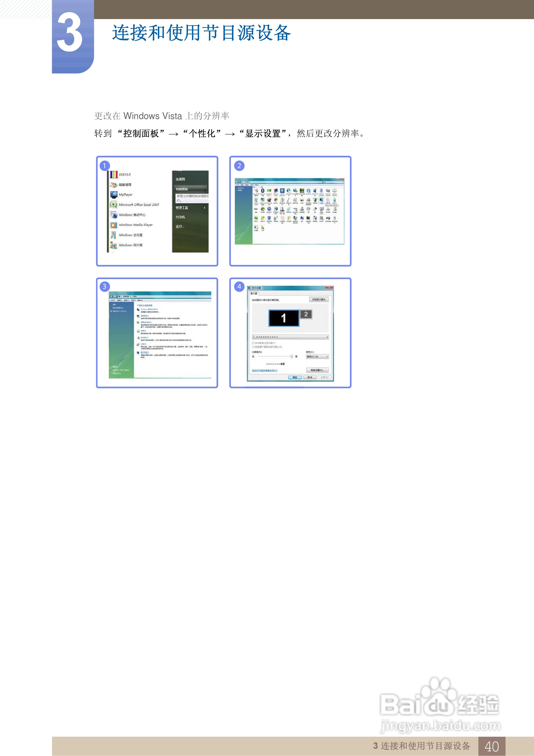Select the monitor 1 preview thumbnail
The height and width of the screenshot is (756, 534).
pos(284,318)
